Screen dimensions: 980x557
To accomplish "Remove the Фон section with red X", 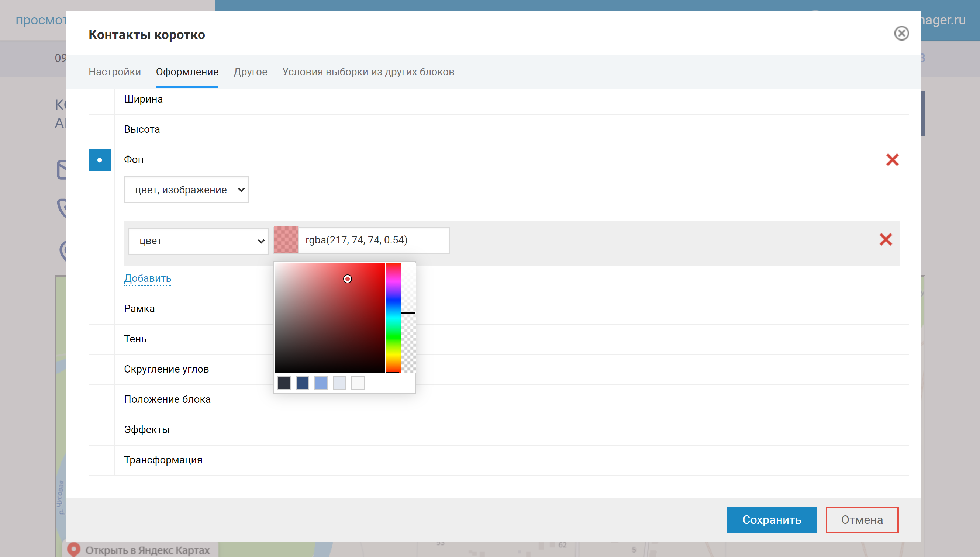I will 892,159.
